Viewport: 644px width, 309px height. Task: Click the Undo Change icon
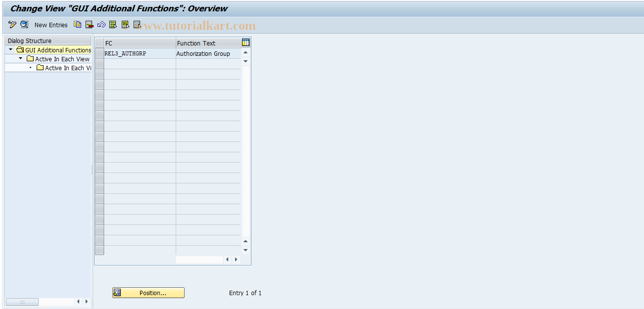click(x=101, y=25)
